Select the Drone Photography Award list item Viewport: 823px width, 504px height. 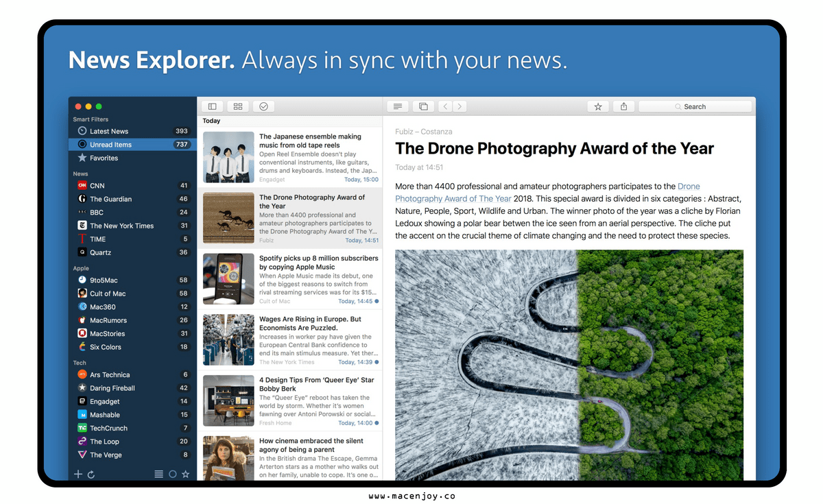(290, 219)
